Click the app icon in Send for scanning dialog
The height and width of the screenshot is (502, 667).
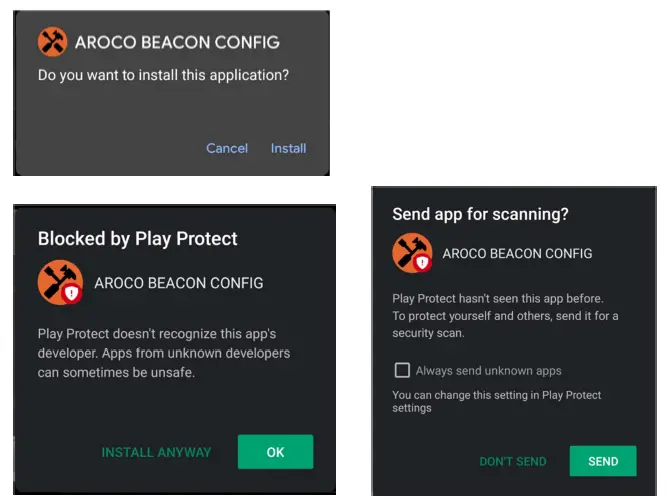click(411, 252)
